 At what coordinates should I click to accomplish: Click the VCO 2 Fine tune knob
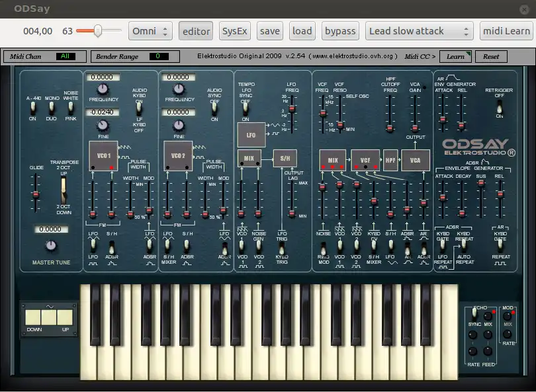coord(179,126)
